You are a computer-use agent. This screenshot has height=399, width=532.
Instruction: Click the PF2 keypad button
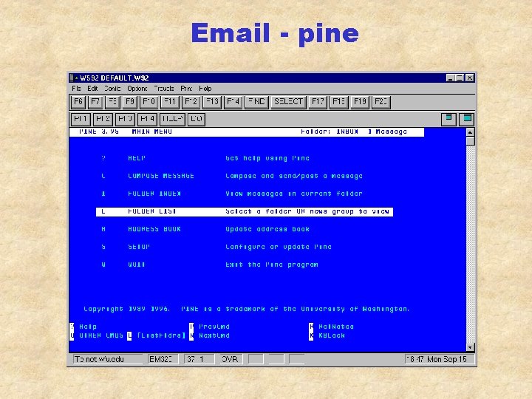point(103,119)
